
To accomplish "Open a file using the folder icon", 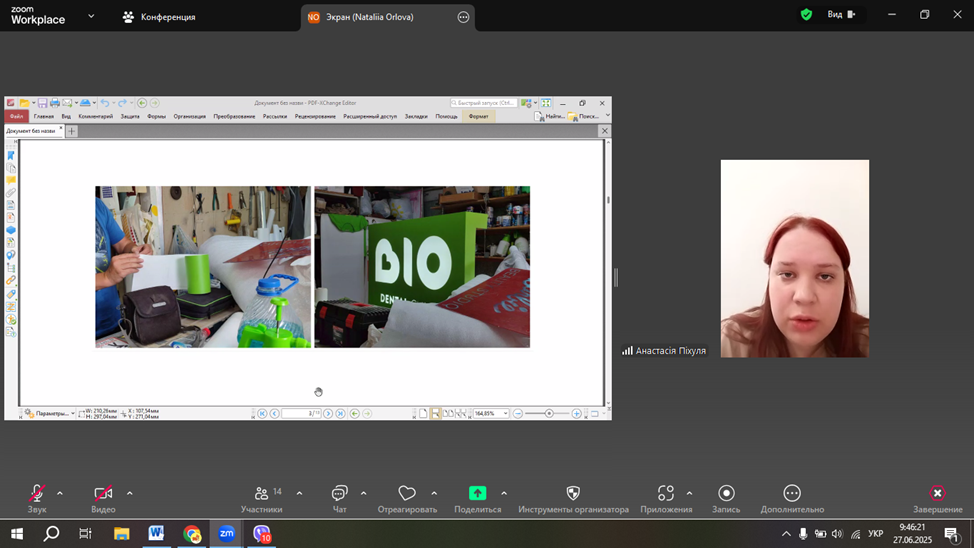I will pos(24,103).
